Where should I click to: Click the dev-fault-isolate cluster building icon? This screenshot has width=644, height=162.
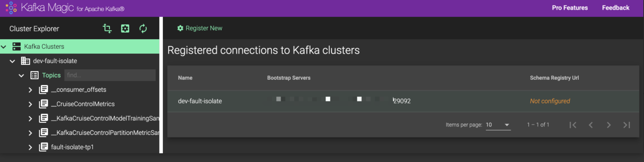pyautogui.click(x=25, y=61)
